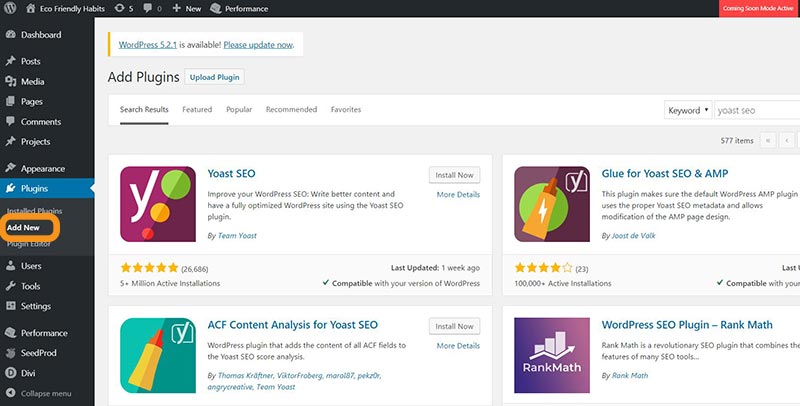Open the New content menu in admin bar

click(x=187, y=8)
